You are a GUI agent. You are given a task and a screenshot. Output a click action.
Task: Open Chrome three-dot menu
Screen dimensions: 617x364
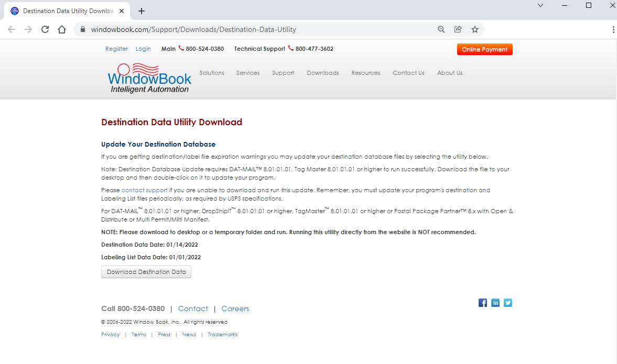point(613,29)
